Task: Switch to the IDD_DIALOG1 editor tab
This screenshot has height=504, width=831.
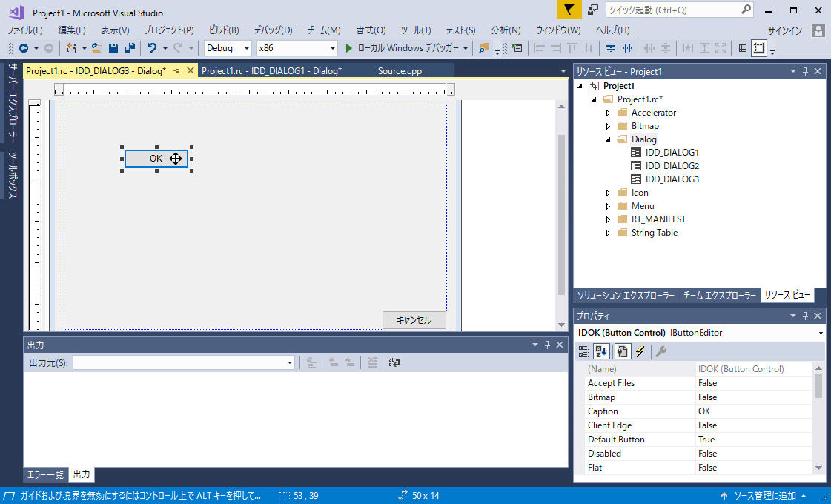Action: 271,71
